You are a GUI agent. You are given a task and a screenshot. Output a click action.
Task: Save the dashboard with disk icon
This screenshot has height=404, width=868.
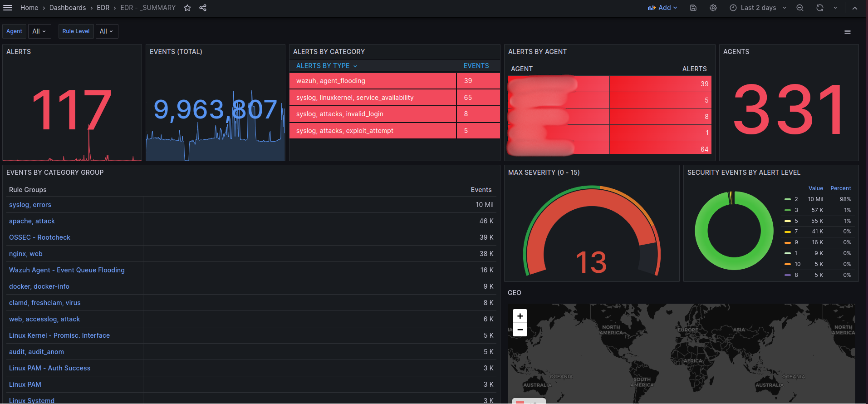[693, 8]
